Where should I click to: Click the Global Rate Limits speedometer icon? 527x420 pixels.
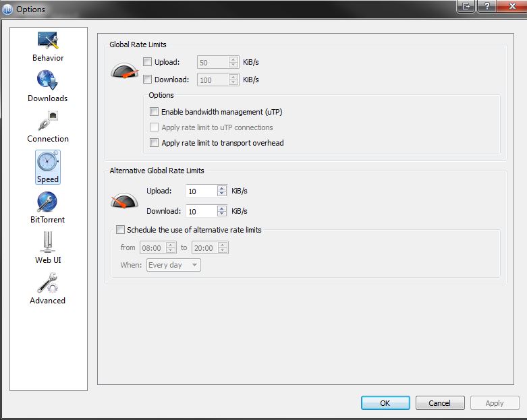click(x=124, y=70)
